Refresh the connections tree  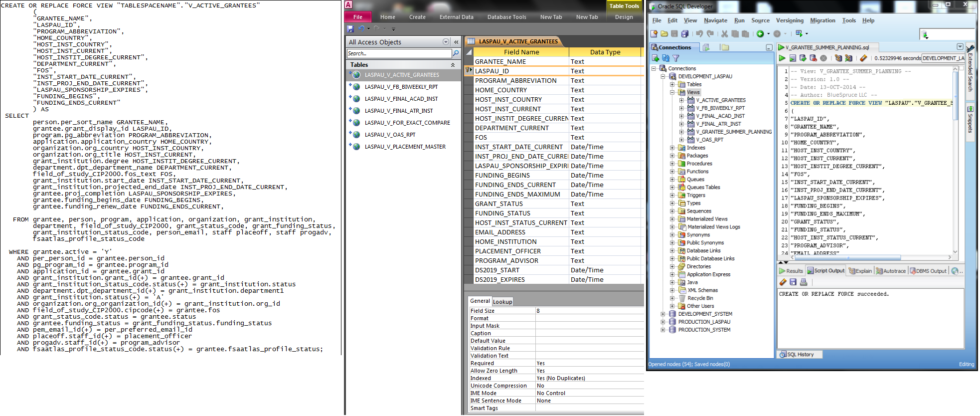coord(665,58)
